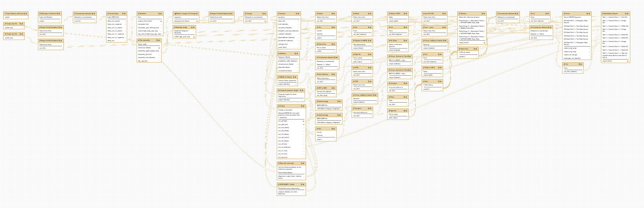This screenshot has height=208, width=644.
Task: Duplicate the Prokka node
Action: [x=301, y=106]
